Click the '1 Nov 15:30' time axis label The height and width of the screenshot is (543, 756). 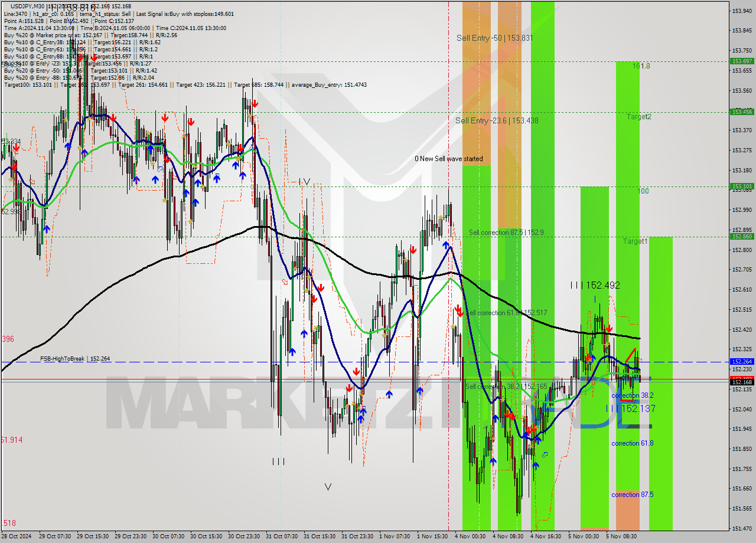432,537
